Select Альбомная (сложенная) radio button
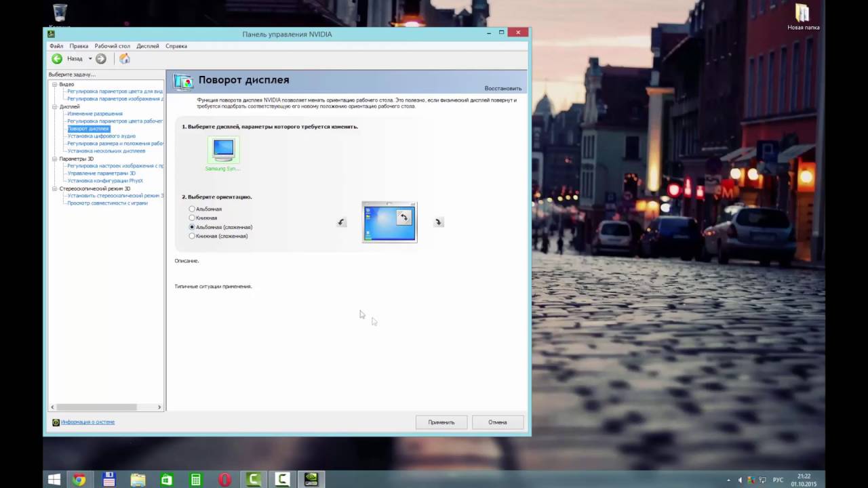Image resolution: width=868 pixels, height=488 pixels. (x=192, y=227)
